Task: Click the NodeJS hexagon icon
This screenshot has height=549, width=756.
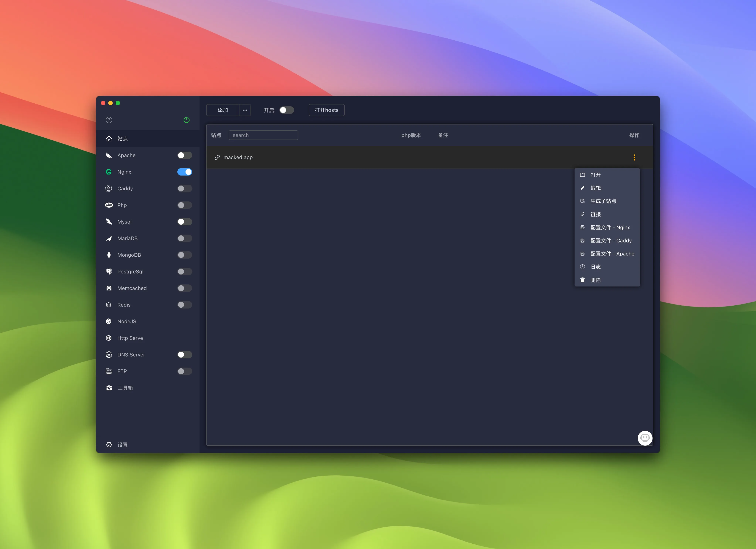Action: (x=109, y=321)
